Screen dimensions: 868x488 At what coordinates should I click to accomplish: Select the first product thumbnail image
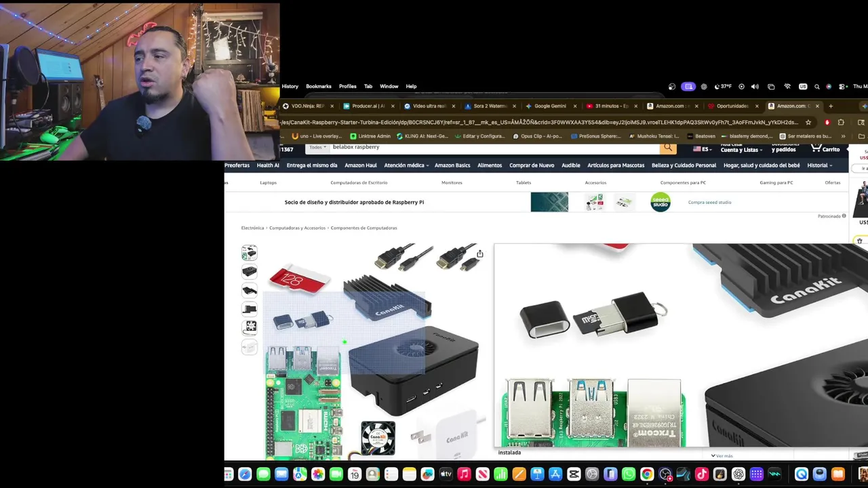(x=250, y=253)
